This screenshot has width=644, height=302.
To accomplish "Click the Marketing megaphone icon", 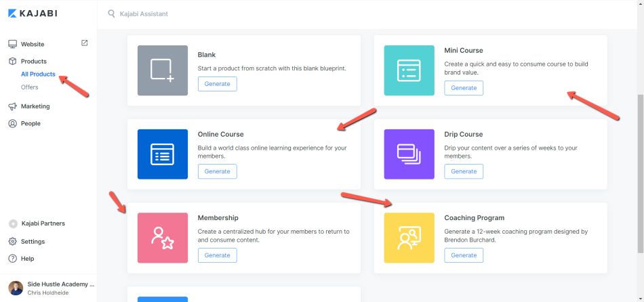I will point(13,106).
